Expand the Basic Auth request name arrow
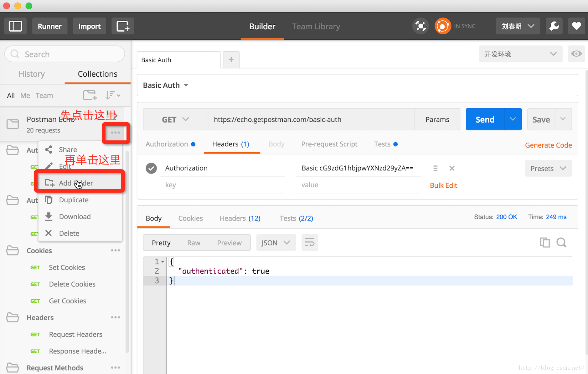The height and width of the screenshot is (374, 588). 186,85
